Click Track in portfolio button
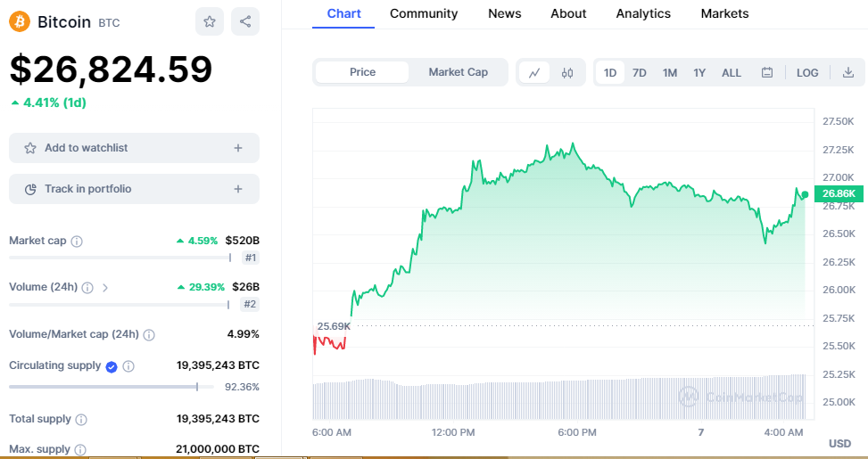This screenshot has width=868, height=459. (x=134, y=189)
